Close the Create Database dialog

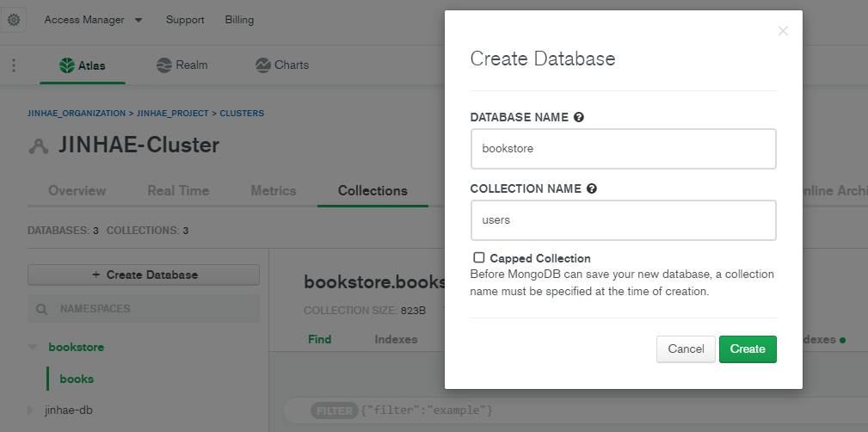click(783, 31)
